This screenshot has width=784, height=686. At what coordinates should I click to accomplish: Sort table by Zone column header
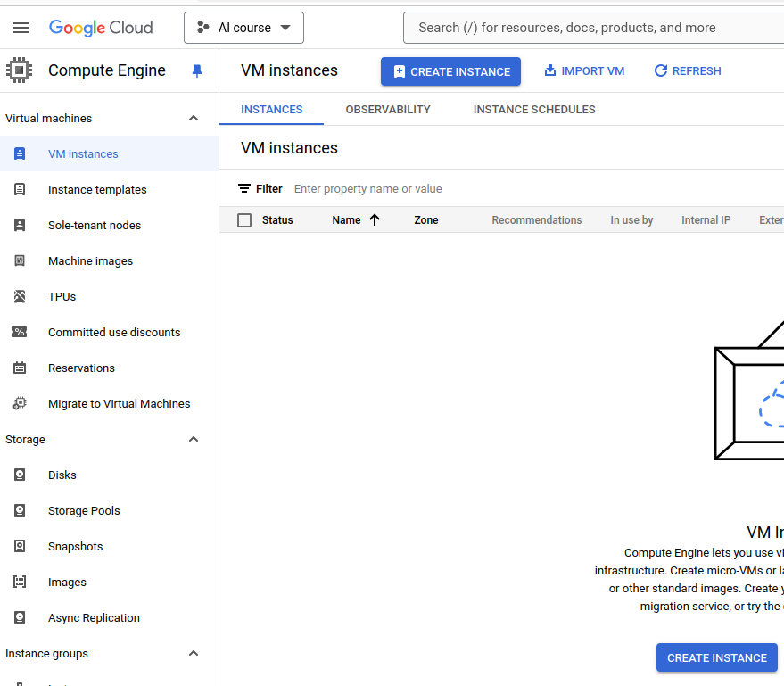(426, 220)
